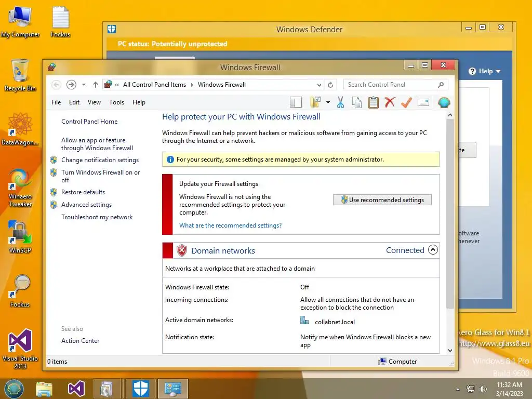Open the Help menu in Windows Firewall
Image resolution: width=532 pixels, height=399 pixels.
pos(139,102)
